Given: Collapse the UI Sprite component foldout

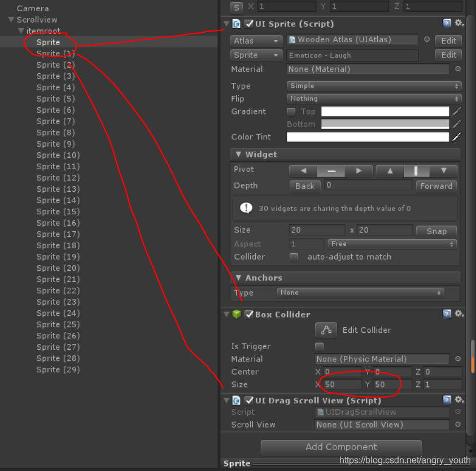Looking at the screenshot, I should (226, 24).
